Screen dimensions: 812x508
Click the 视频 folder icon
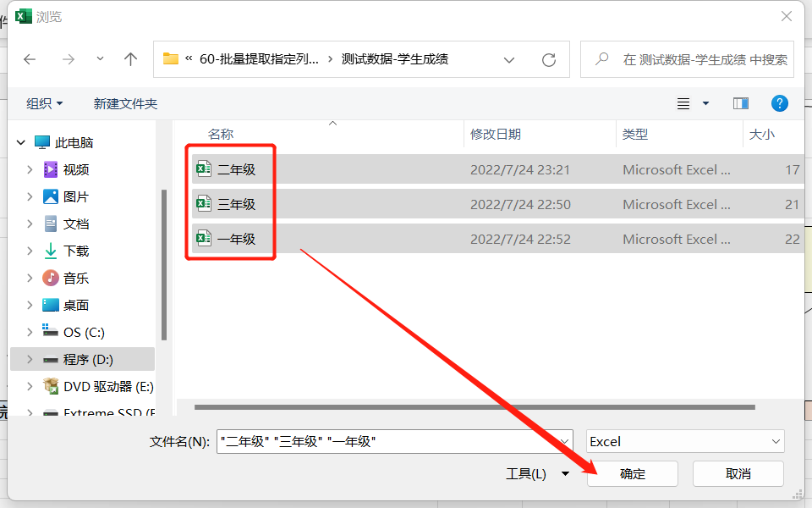pos(51,169)
